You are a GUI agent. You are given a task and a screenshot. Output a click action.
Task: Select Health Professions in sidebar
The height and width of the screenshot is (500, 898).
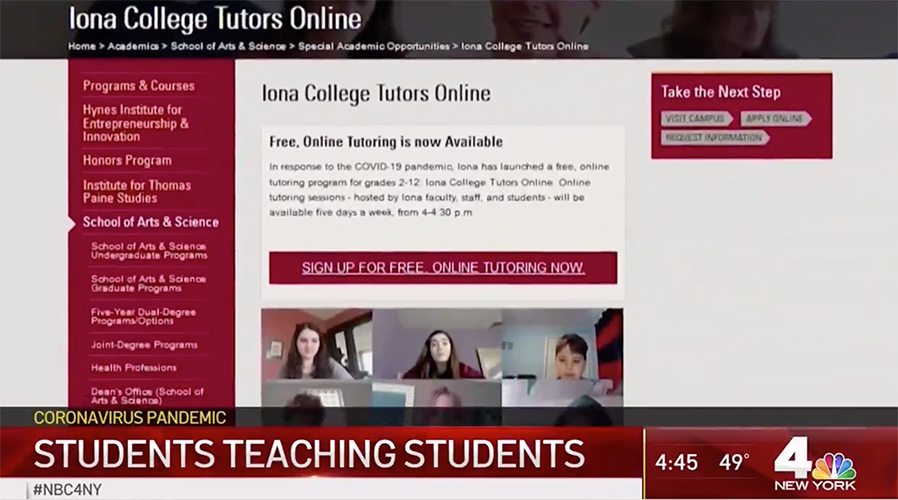pos(132,368)
